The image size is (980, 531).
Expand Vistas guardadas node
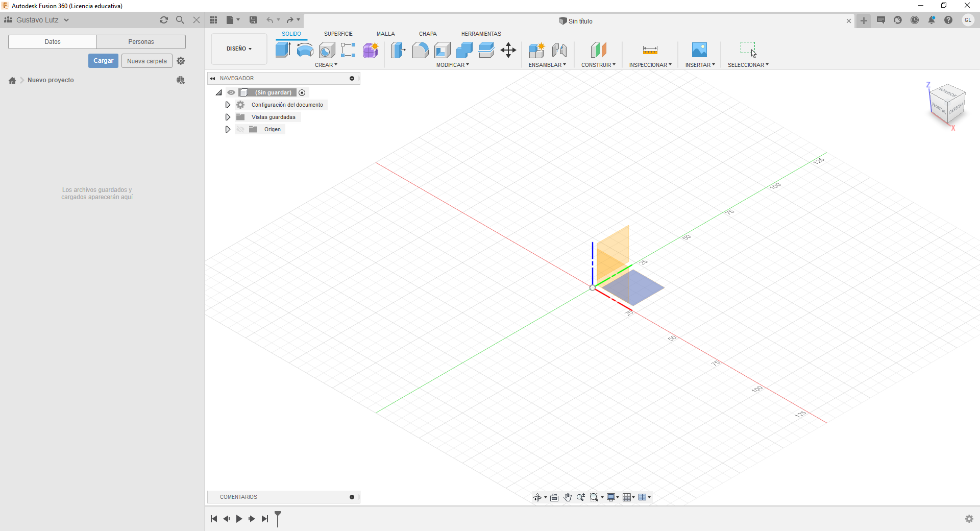pyautogui.click(x=228, y=117)
